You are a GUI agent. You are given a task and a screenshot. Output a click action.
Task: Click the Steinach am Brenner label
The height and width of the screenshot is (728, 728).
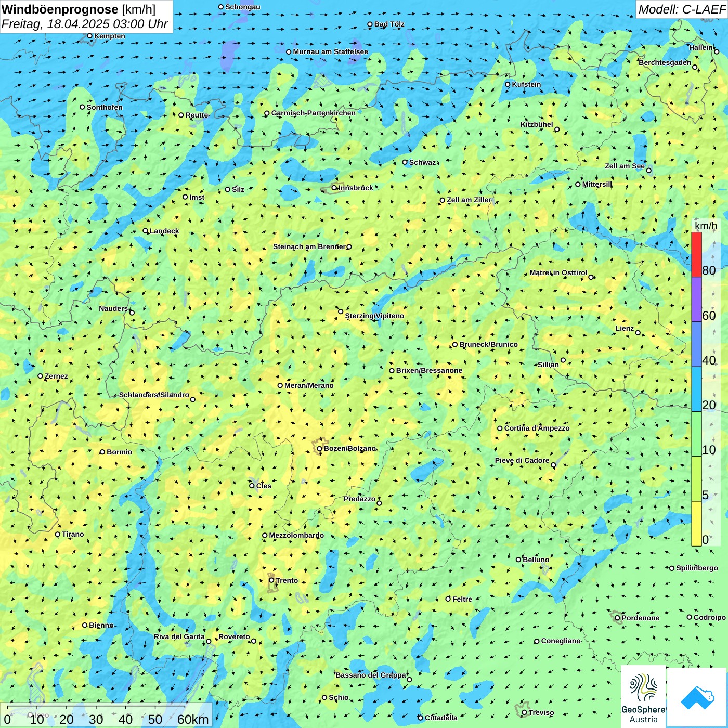point(309,246)
